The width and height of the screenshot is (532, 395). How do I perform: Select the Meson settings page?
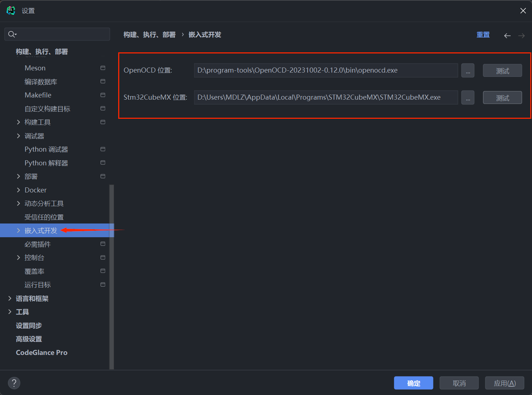click(x=35, y=68)
